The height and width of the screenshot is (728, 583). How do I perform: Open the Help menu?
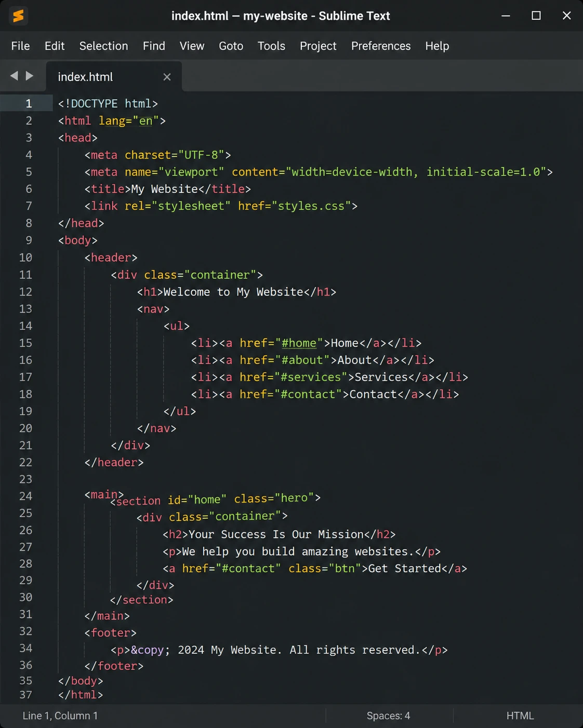coord(437,46)
